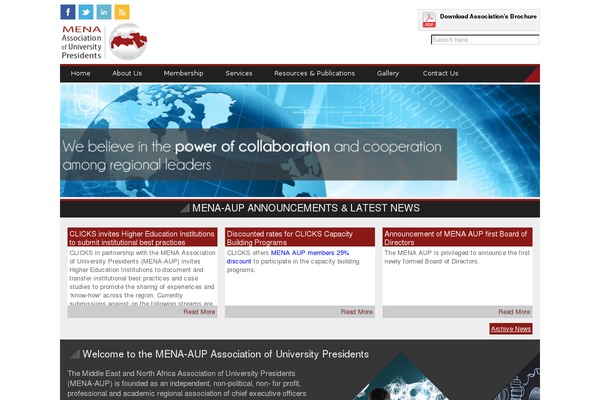Open the Contact Us menu item
600x400 pixels.
[x=440, y=73]
